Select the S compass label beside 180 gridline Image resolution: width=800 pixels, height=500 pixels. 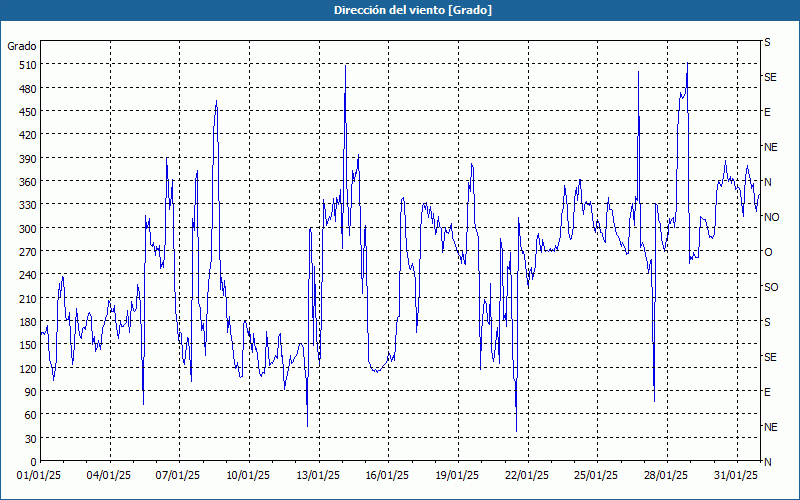[767, 322]
